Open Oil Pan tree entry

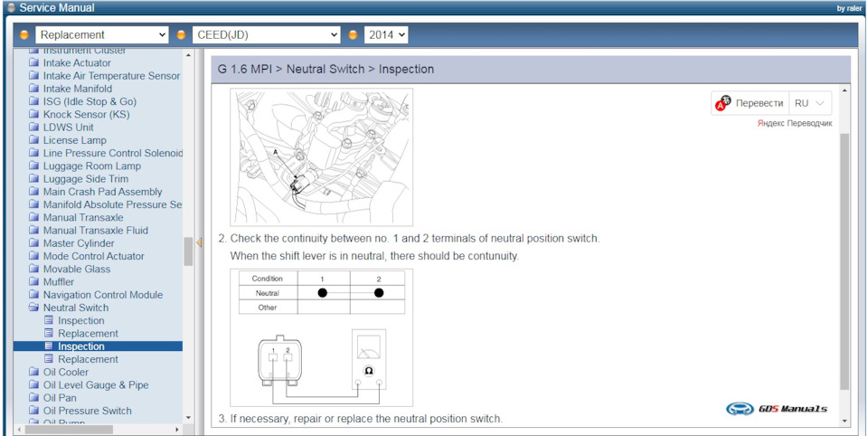pos(60,398)
